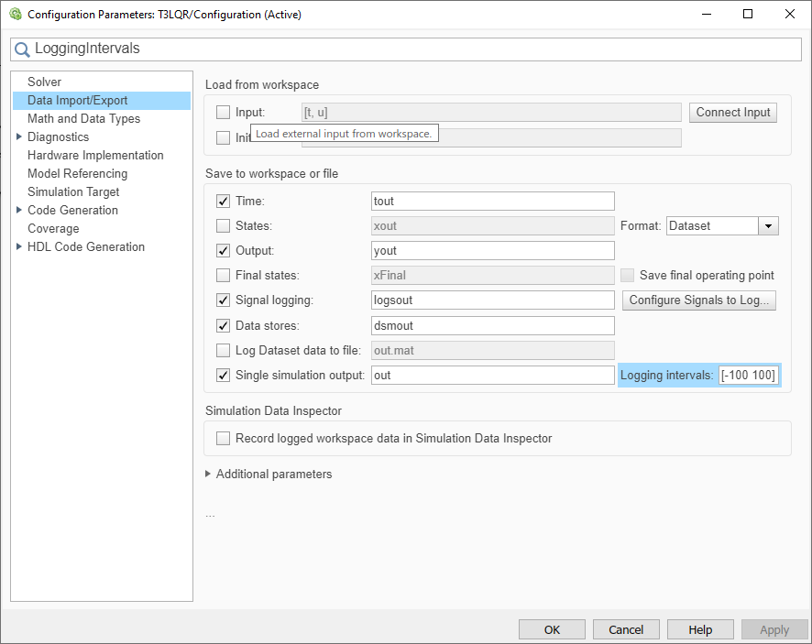Open the Format dropdown
812x644 pixels.
click(x=769, y=226)
